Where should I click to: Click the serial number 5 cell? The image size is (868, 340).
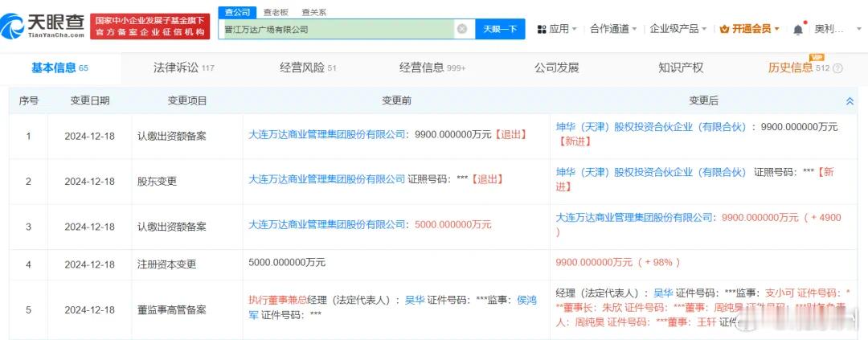(x=29, y=309)
